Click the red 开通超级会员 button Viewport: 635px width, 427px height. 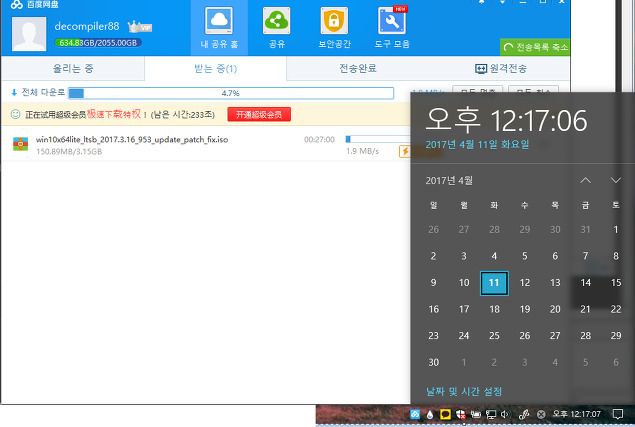pyautogui.click(x=259, y=115)
